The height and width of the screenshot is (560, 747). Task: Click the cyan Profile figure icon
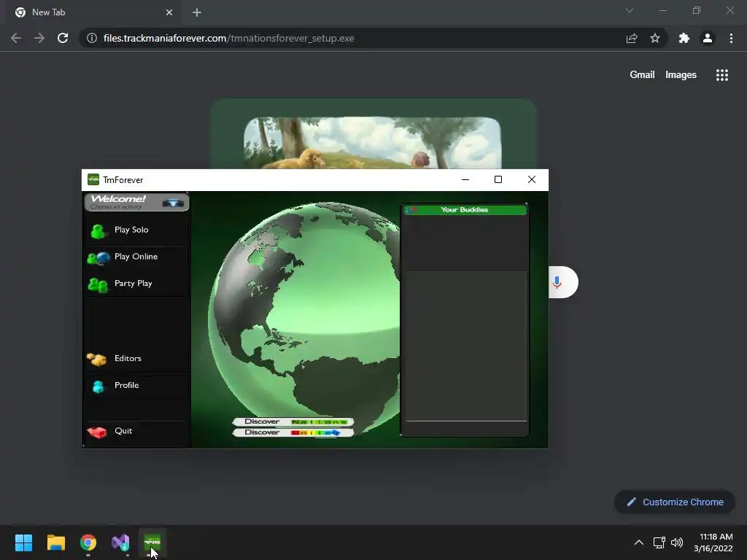(x=98, y=386)
